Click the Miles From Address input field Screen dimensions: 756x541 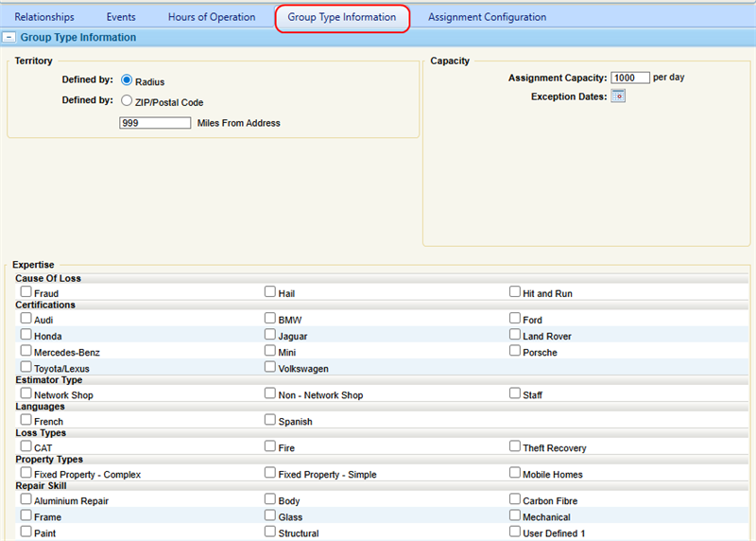coord(155,123)
